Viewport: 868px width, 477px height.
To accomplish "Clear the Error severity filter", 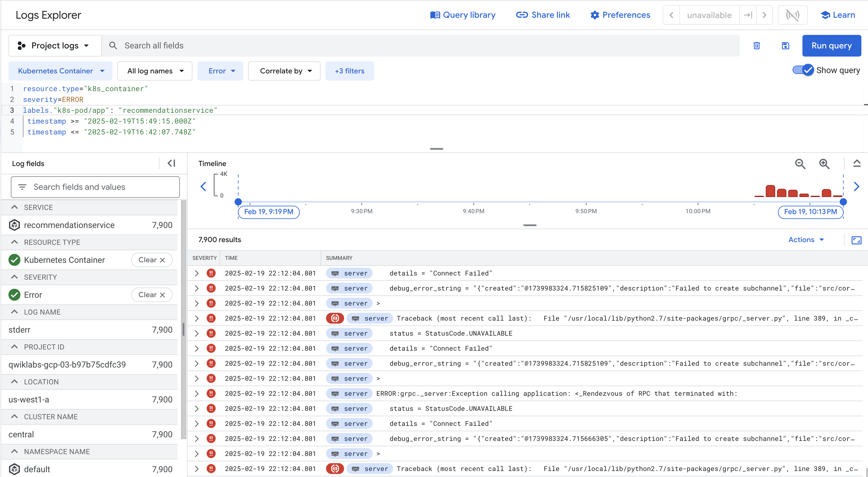I will pos(152,295).
